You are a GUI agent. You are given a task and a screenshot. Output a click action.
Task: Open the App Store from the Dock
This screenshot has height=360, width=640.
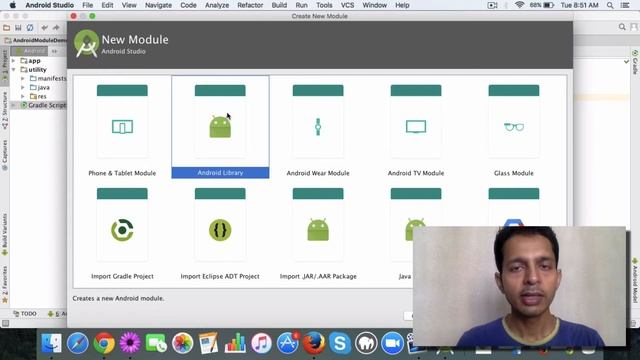[288, 343]
